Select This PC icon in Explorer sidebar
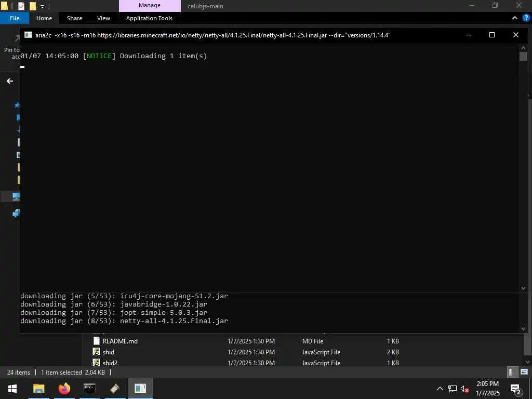 16,196
